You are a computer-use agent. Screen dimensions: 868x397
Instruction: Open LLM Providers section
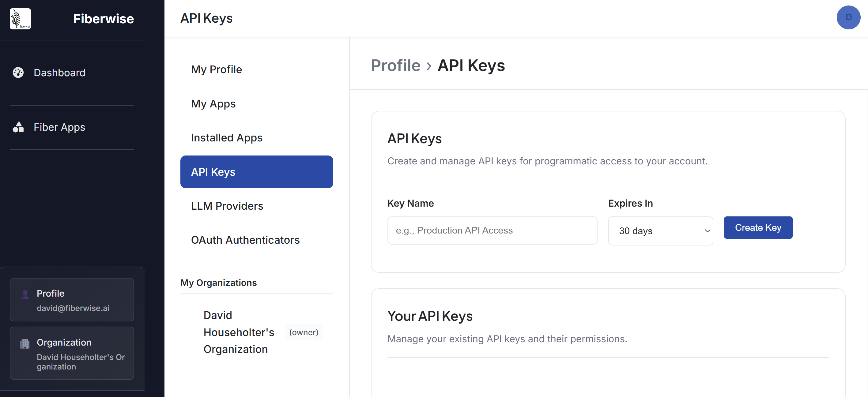click(227, 206)
